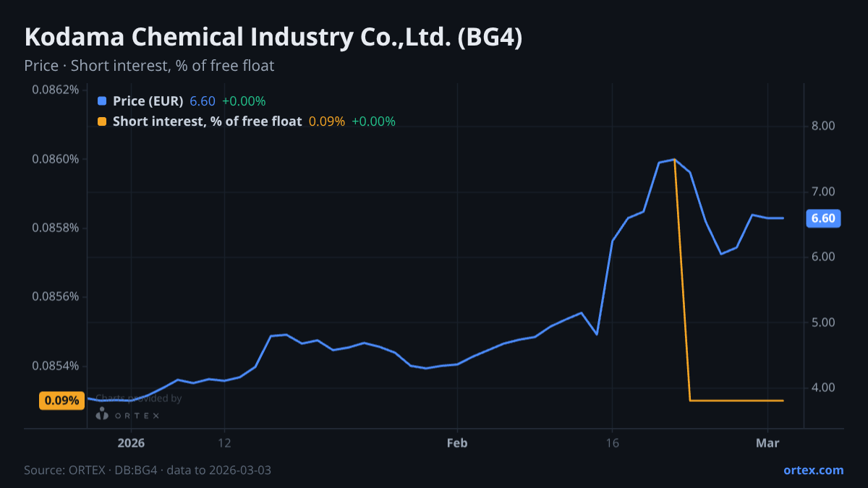The height and width of the screenshot is (488, 868).
Task: Click the 0.0858% left axis label
Action: pyautogui.click(x=56, y=228)
